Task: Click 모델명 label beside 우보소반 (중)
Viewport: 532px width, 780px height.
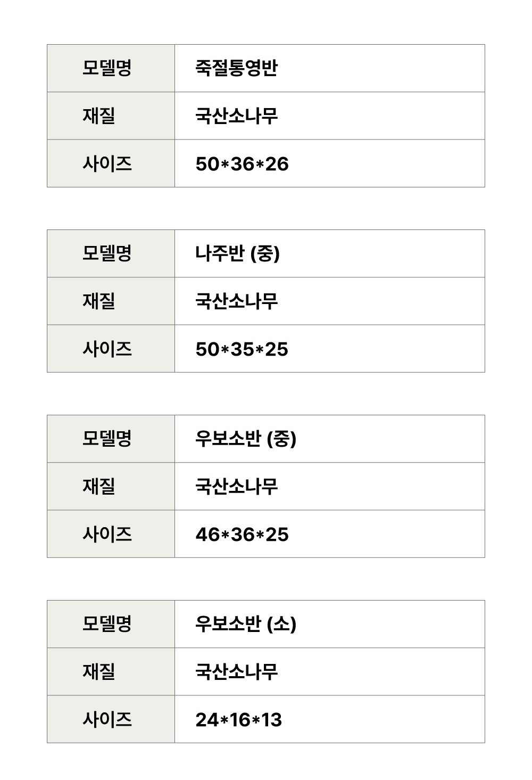Action: pos(106,439)
